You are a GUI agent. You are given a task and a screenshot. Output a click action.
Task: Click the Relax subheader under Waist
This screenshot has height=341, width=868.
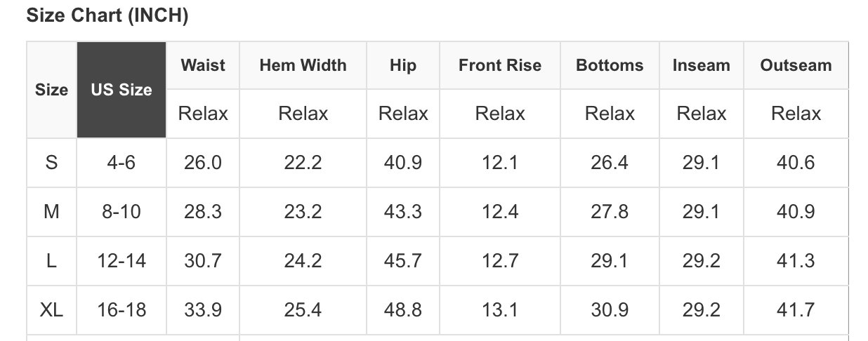[x=203, y=114]
